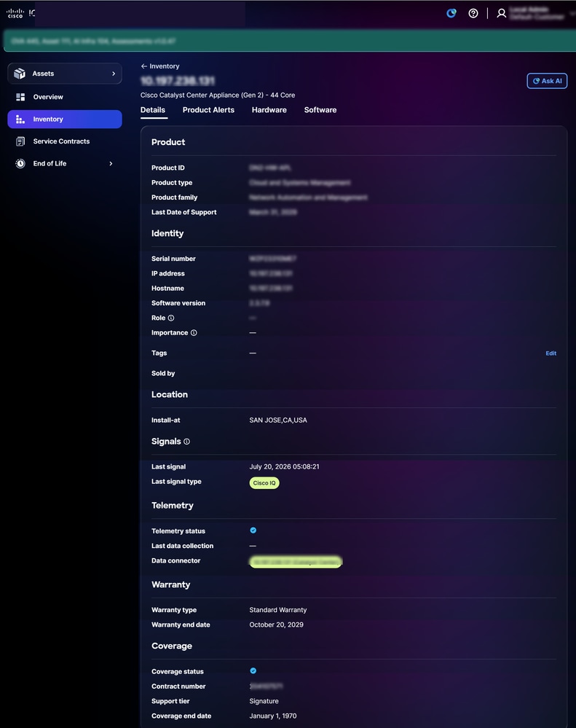Click the Product section heading
The width and height of the screenshot is (576, 728).
(x=168, y=142)
